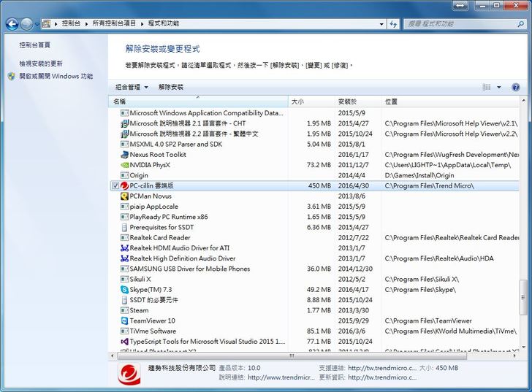Click the Realtek HDMI Audio Driver icon
The image size is (532, 392).
[124, 248]
